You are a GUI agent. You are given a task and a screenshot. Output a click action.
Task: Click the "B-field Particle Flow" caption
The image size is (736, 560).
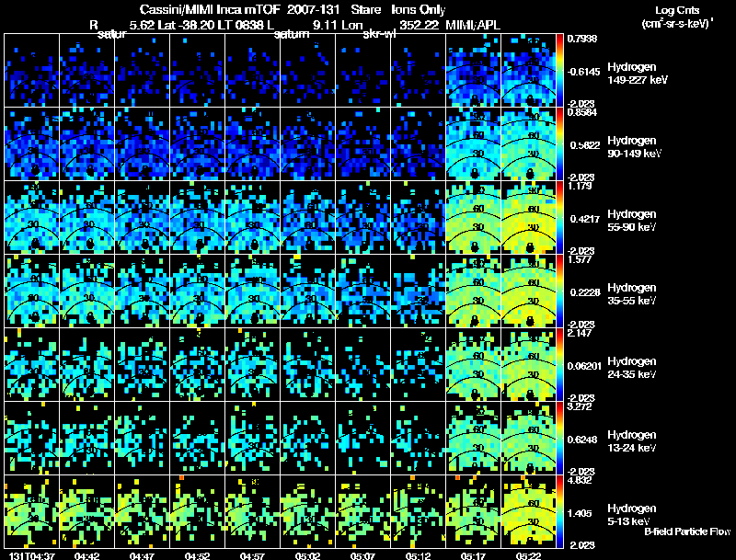[x=687, y=531]
